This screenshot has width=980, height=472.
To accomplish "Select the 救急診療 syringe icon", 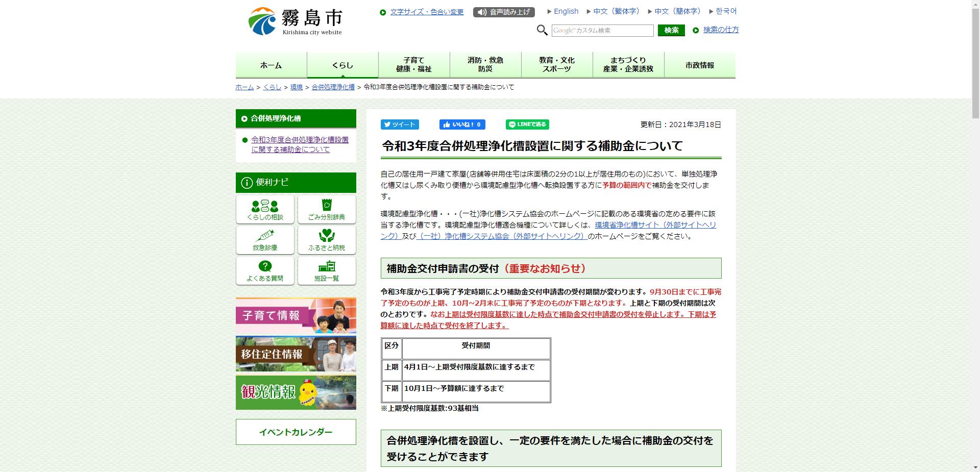I will click(264, 240).
